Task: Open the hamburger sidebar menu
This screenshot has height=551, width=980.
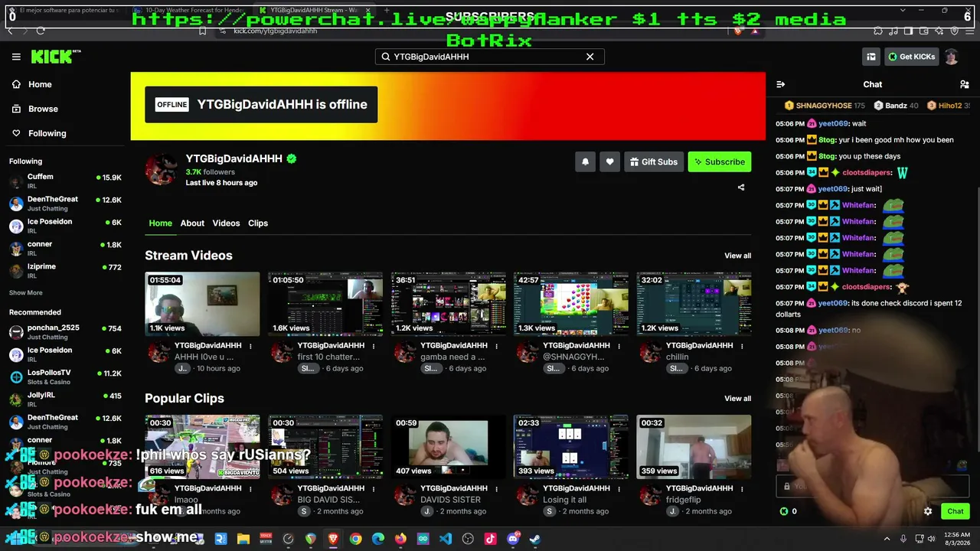Action: [x=16, y=57]
